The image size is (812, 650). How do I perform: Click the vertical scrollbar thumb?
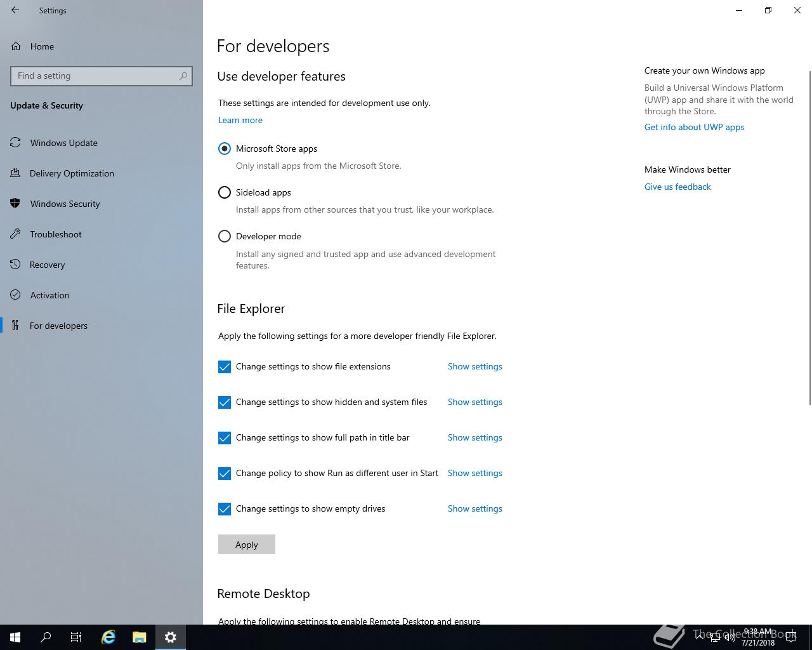(x=809, y=238)
